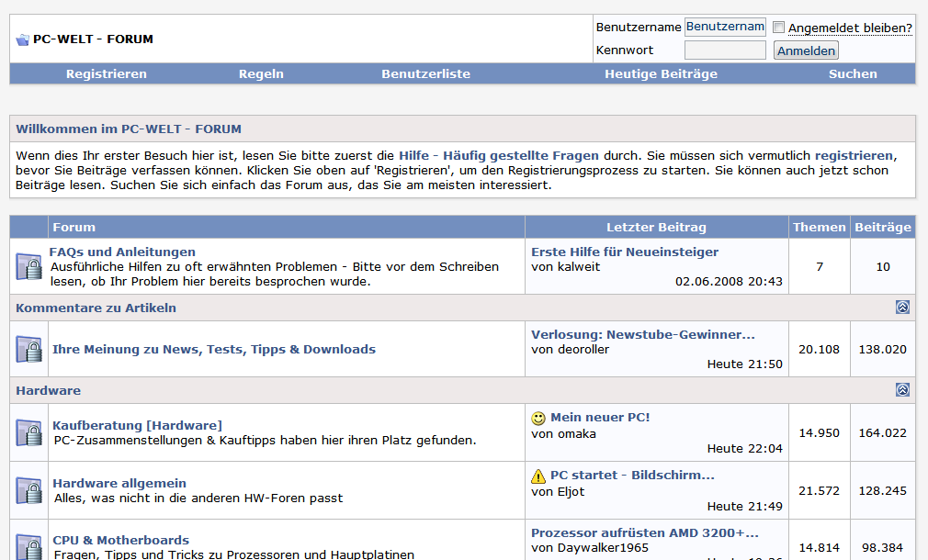
Task: Click the forum icon next to CPU & Motherboards
Action: (28, 547)
